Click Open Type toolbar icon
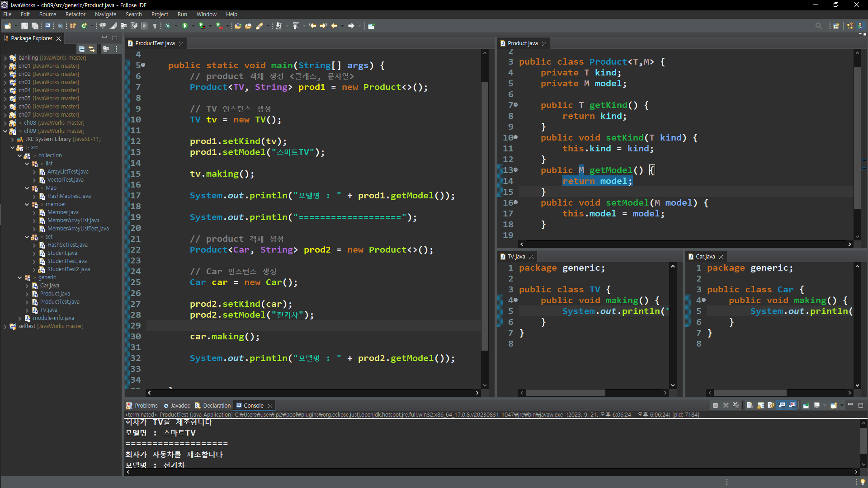The height and width of the screenshot is (488, 868). click(x=238, y=26)
